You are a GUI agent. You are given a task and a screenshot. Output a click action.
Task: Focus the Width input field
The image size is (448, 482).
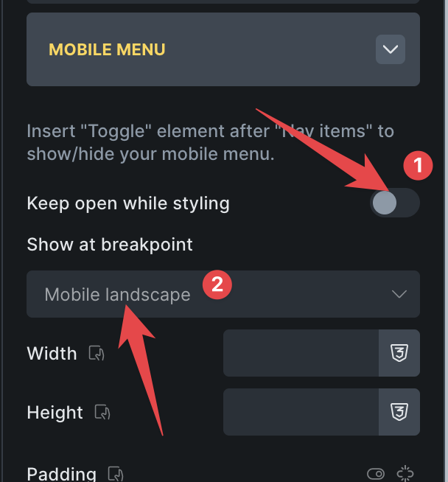coord(301,353)
